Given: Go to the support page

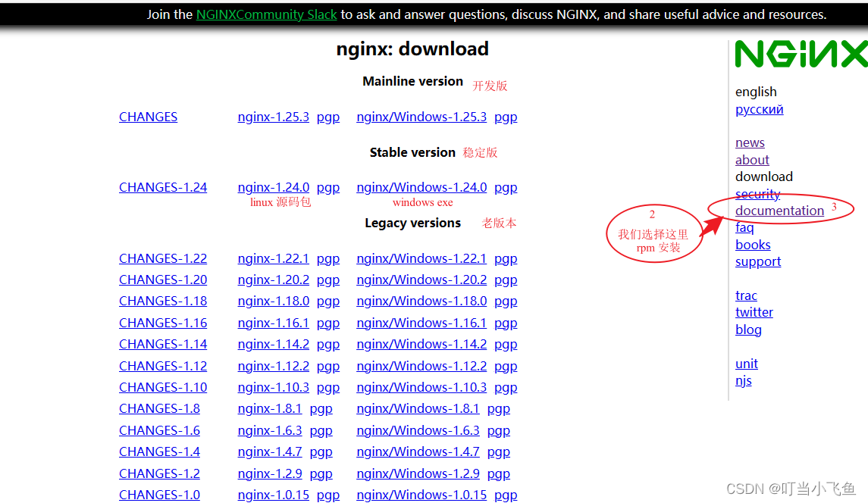Looking at the screenshot, I should pos(757,261).
